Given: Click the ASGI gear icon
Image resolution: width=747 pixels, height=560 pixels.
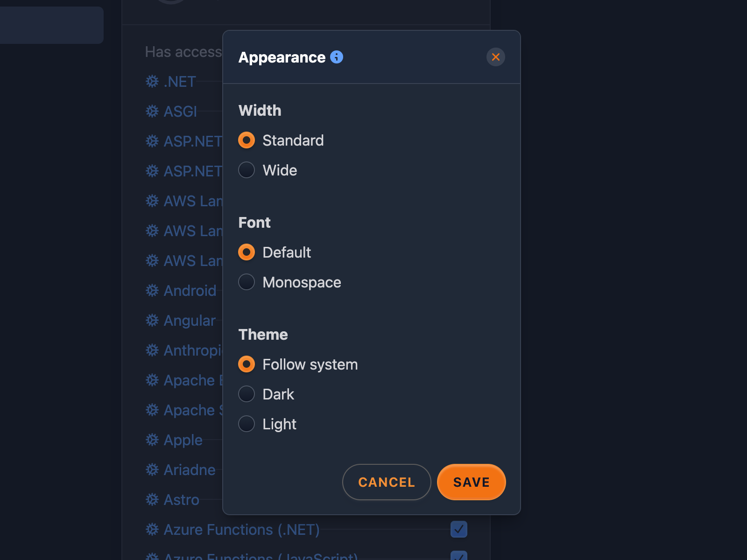Looking at the screenshot, I should [152, 111].
